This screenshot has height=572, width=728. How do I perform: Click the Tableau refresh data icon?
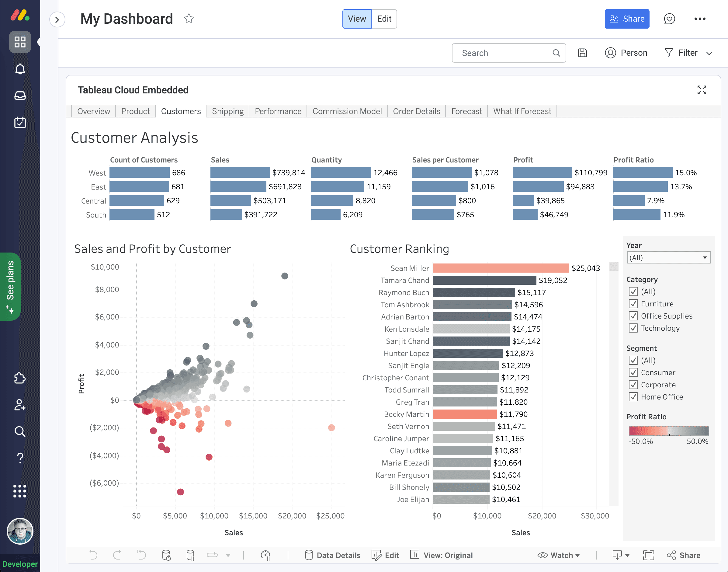(x=166, y=555)
